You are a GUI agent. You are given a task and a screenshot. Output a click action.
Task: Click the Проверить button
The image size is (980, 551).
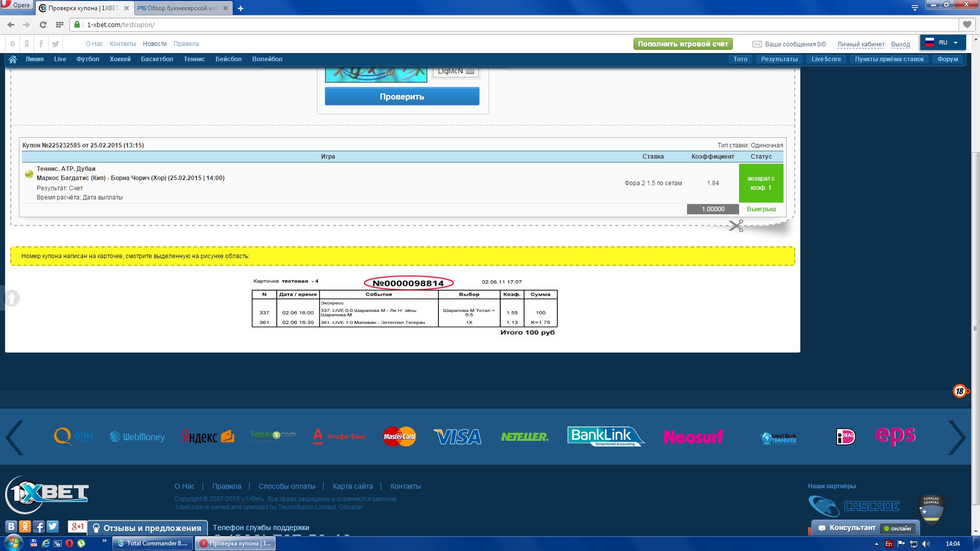(401, 95)
